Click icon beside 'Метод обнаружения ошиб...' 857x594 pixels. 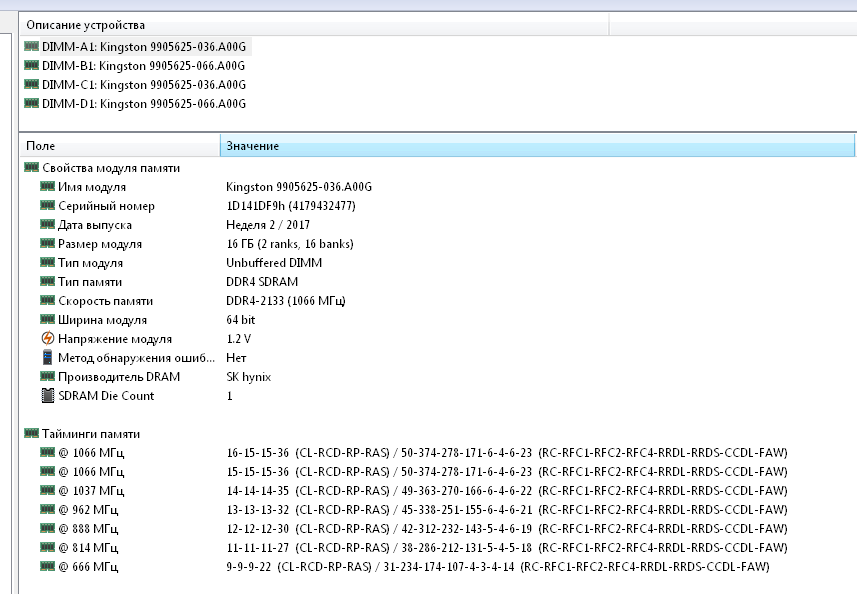pos(48,357)
